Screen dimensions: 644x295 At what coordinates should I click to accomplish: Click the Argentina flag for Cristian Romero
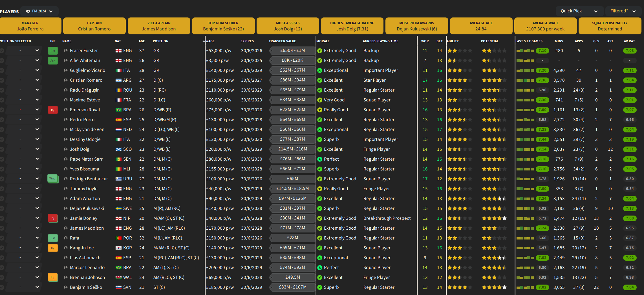point(118,80)
